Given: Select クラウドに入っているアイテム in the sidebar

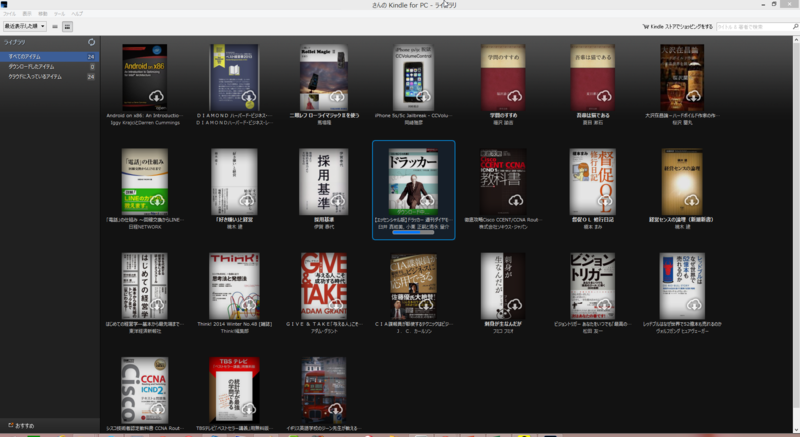Looking at the screenshot, I should pyautogui.click(x=49, y=77).
